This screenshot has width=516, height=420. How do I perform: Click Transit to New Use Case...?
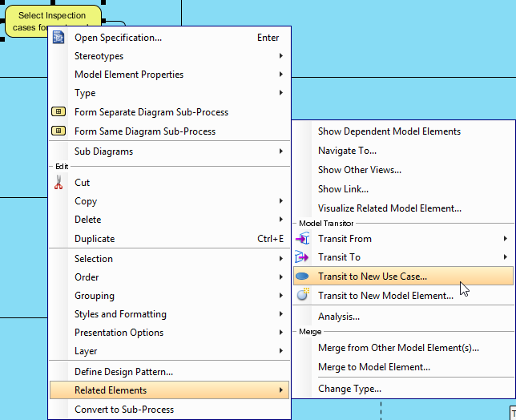403,277
